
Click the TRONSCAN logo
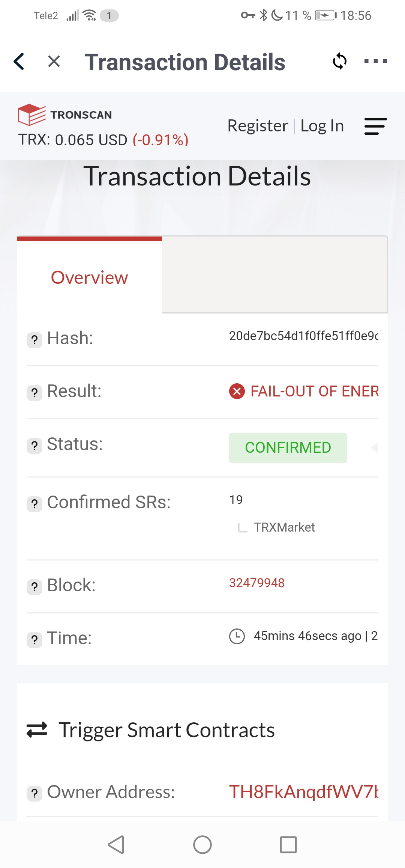point(65,115)
